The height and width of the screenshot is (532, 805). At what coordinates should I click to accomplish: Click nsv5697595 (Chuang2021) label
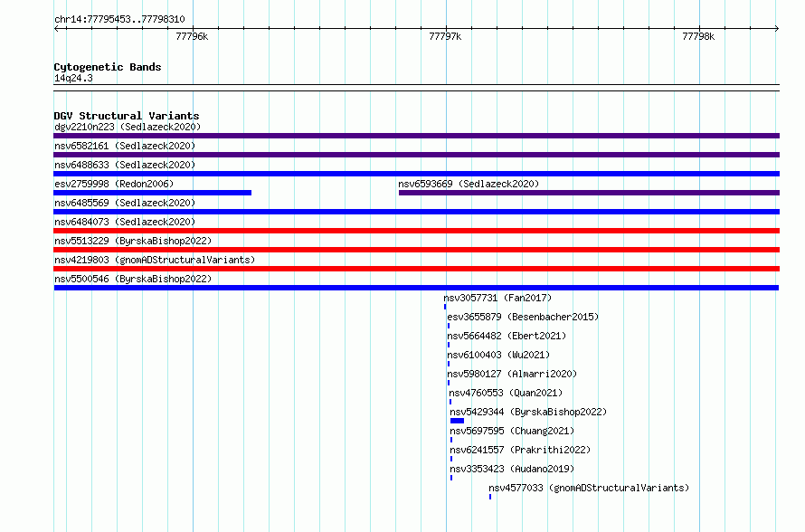click(x=512, y=431)
